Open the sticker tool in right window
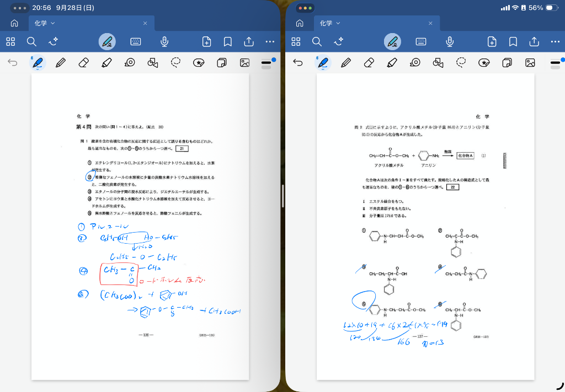The width and height of the screenshot is (565, 392). click(484, 63)
